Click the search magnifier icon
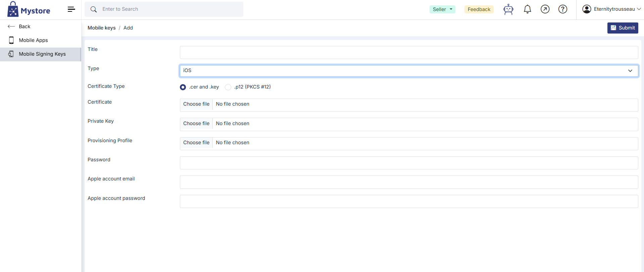 click(94, 9)
